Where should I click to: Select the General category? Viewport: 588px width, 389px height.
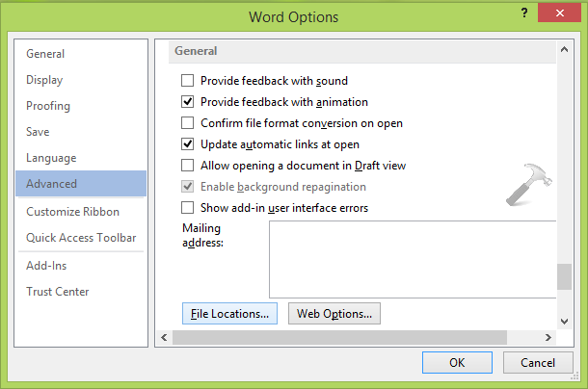[81, 54]
